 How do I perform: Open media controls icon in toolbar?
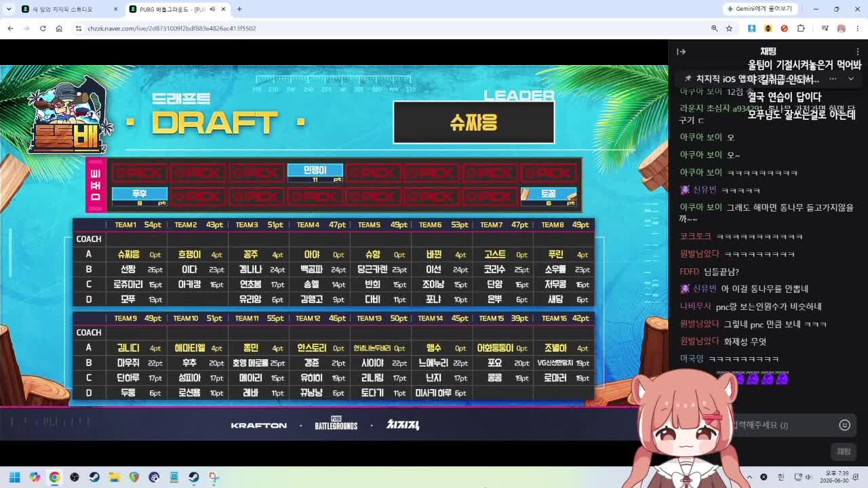pos(825,28)
